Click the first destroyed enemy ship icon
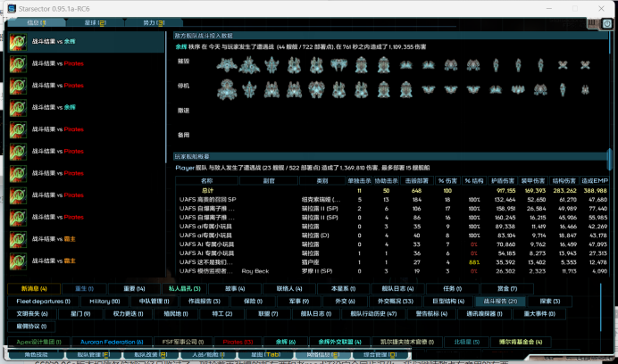 (226, 64)
